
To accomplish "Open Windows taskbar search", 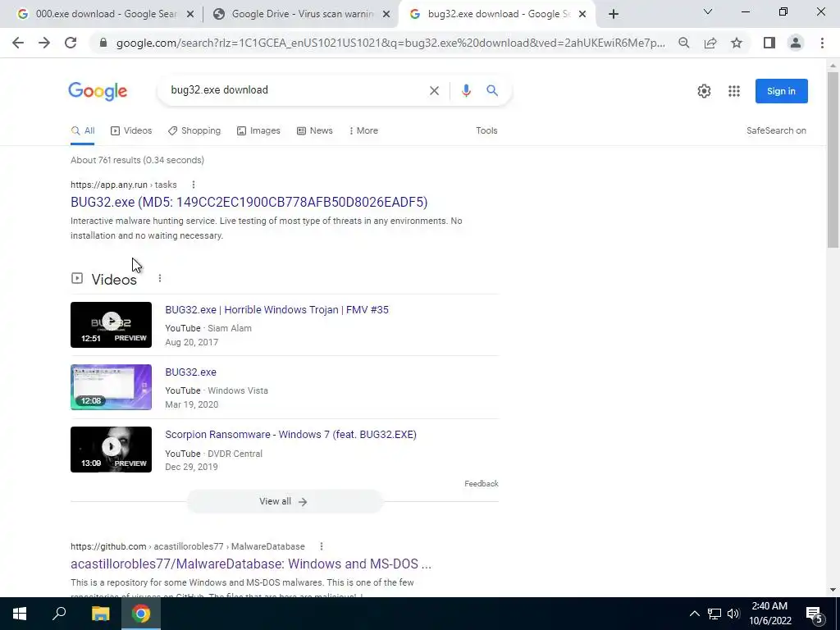I will [x=59, y=614].
